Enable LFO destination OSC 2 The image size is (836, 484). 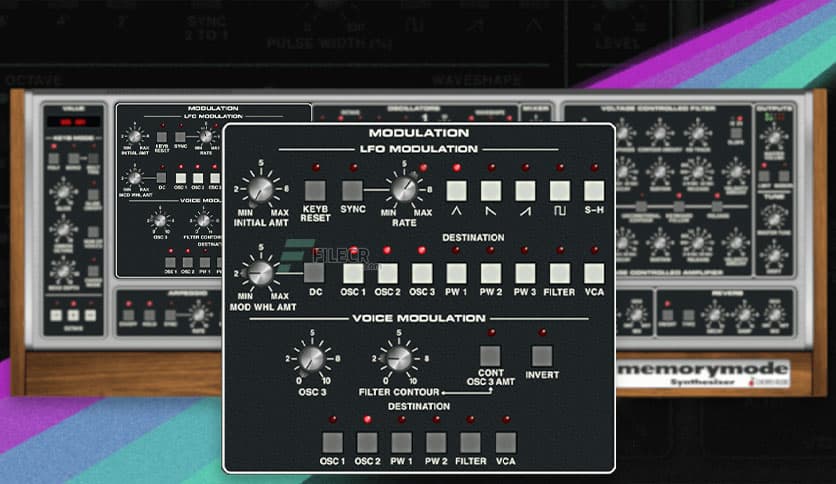click(x=388, y=273)
